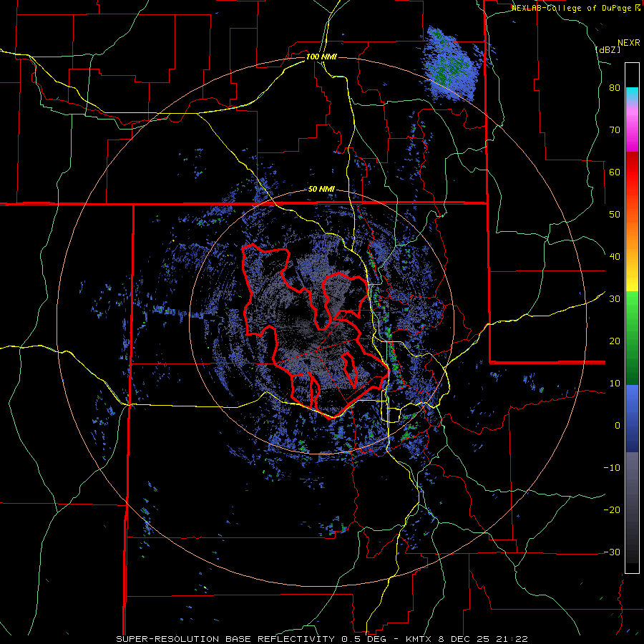Viewport: 644px width, 644px height.
Task: Click the -20 value on the dBZ scale
Action: (612, 510)
